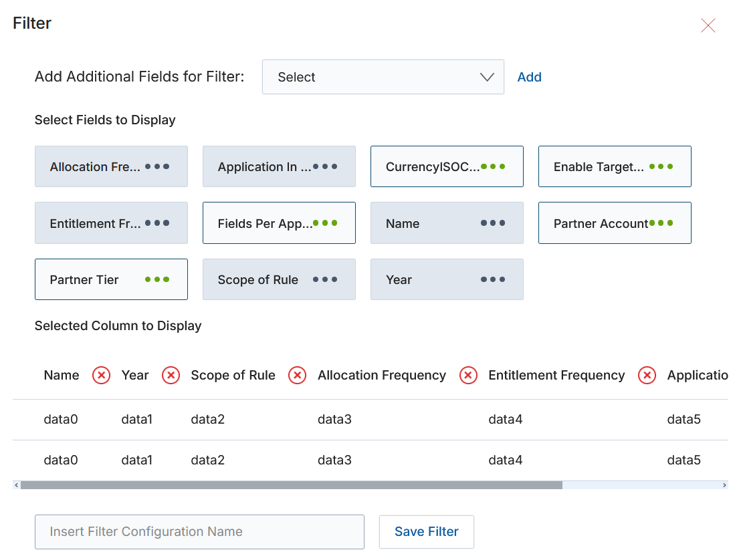Toggle the Fields Per App field chip

click(279, 223)
